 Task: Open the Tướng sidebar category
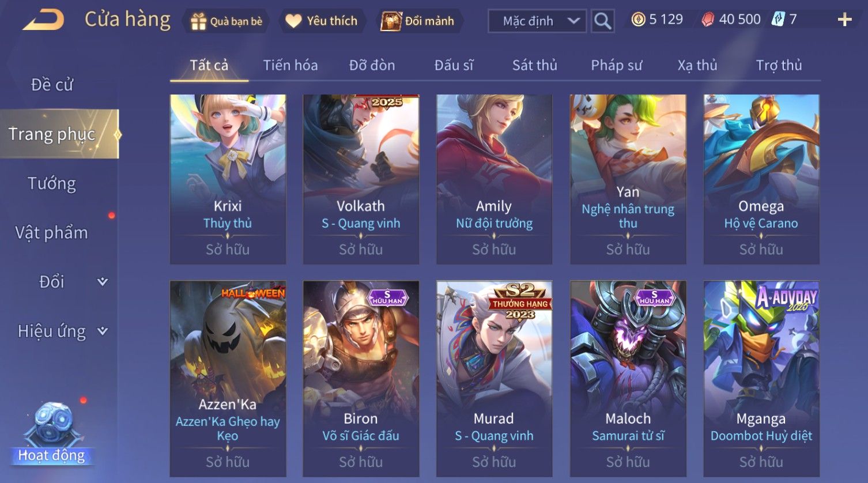(x=52, y=183)
